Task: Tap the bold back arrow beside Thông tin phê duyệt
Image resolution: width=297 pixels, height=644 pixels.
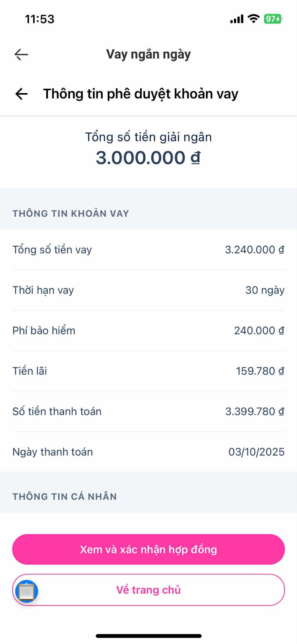Action: (21, 94)
